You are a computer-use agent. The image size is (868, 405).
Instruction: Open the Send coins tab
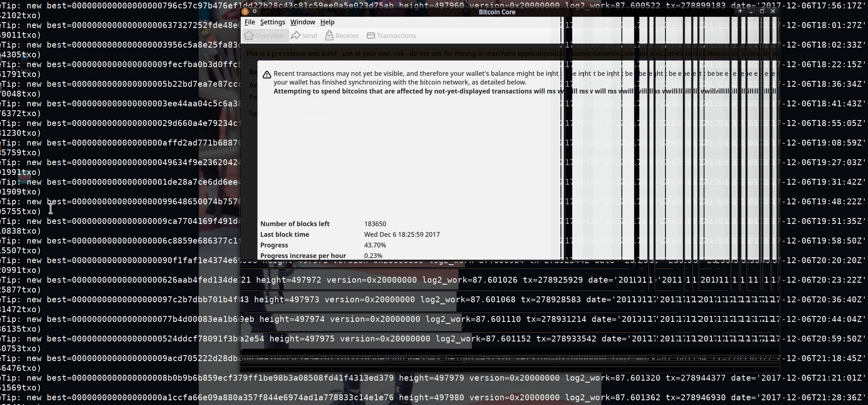click(x=304, y=36)
